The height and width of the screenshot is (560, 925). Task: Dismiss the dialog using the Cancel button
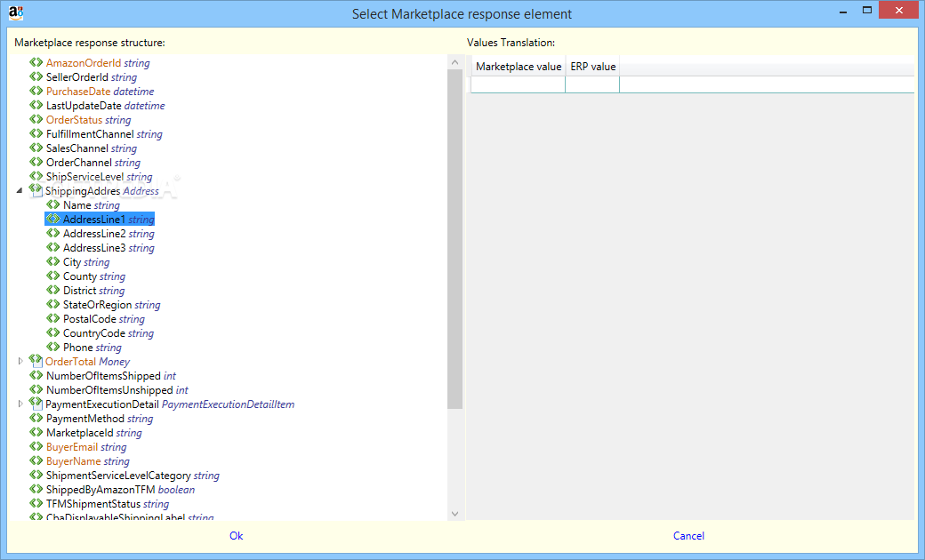coord(688,535)
